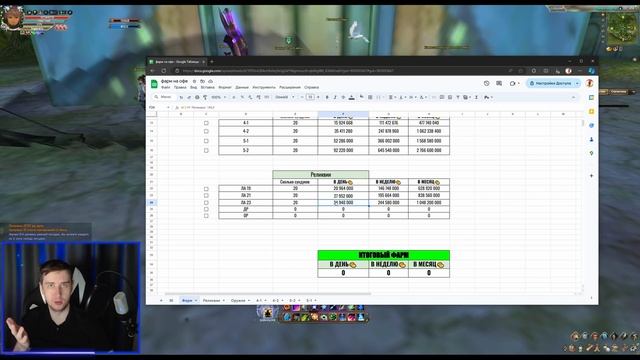
Task: Open the Фарм sheet tab menu arrow
Action: (x=196, y=300)
